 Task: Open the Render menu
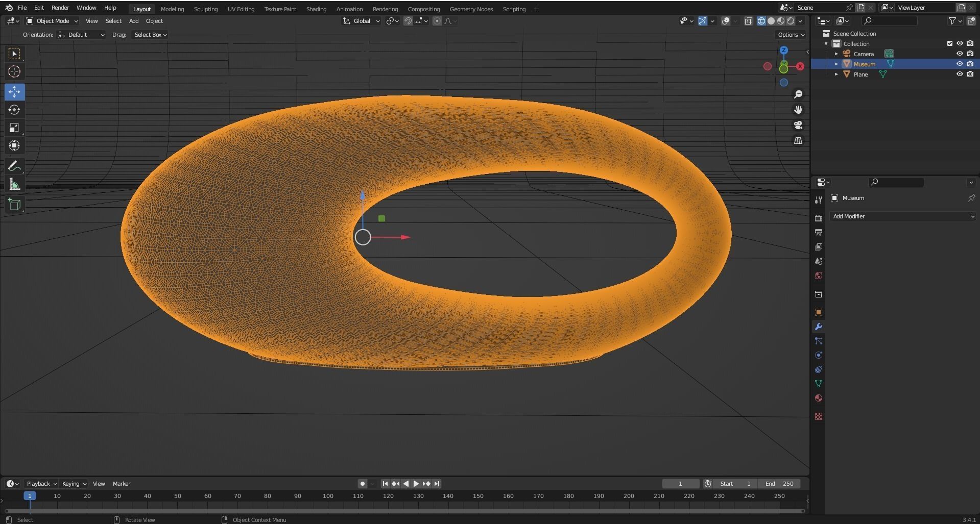60,8
